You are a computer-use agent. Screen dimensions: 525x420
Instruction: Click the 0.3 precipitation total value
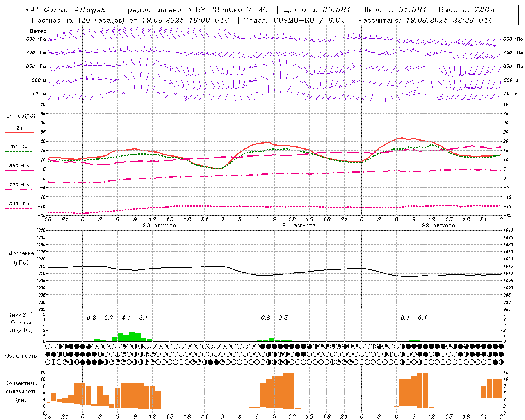tap(91, 317)
